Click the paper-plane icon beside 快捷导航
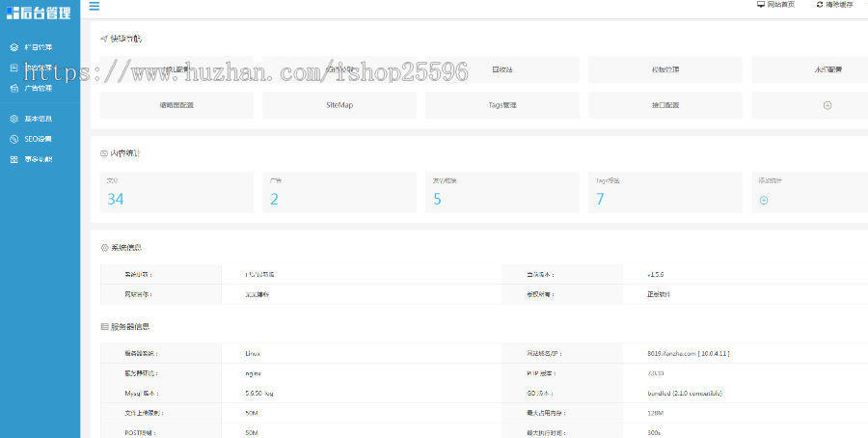Screen dimensions: 868x438 coord(104,39)
